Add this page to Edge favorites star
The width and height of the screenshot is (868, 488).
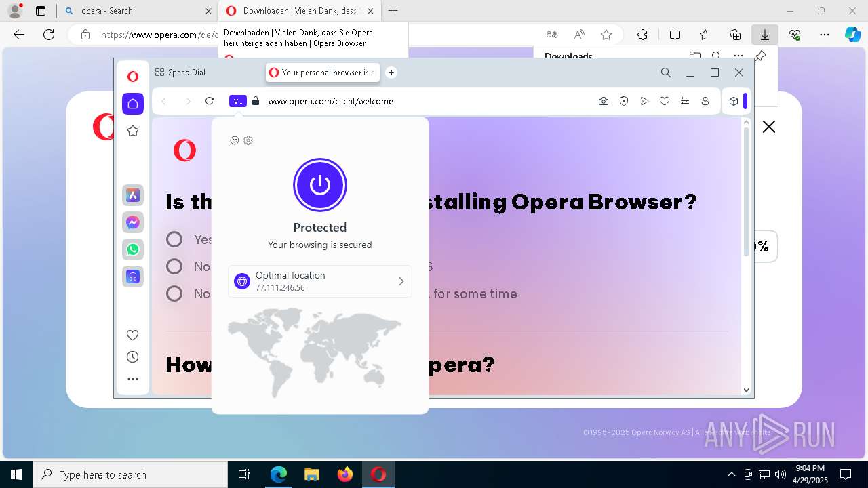click(x=606, y=35)
